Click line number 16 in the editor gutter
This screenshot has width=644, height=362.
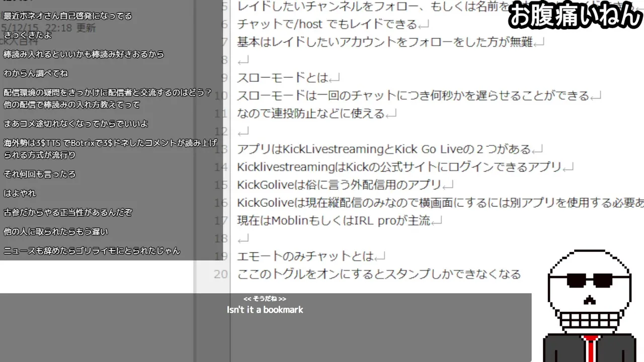tap(220, 203)
